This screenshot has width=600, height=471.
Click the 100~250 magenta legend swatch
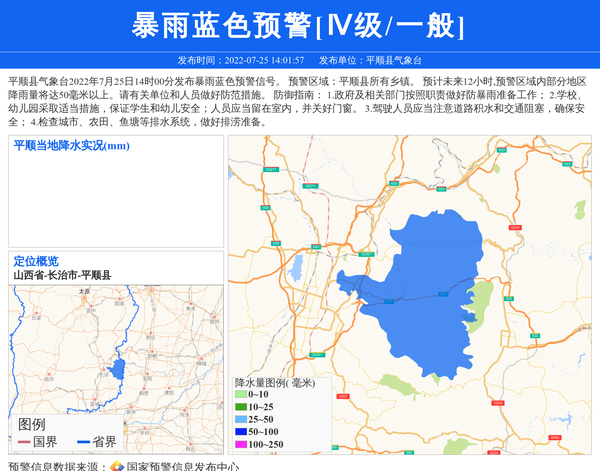(241, 444)
